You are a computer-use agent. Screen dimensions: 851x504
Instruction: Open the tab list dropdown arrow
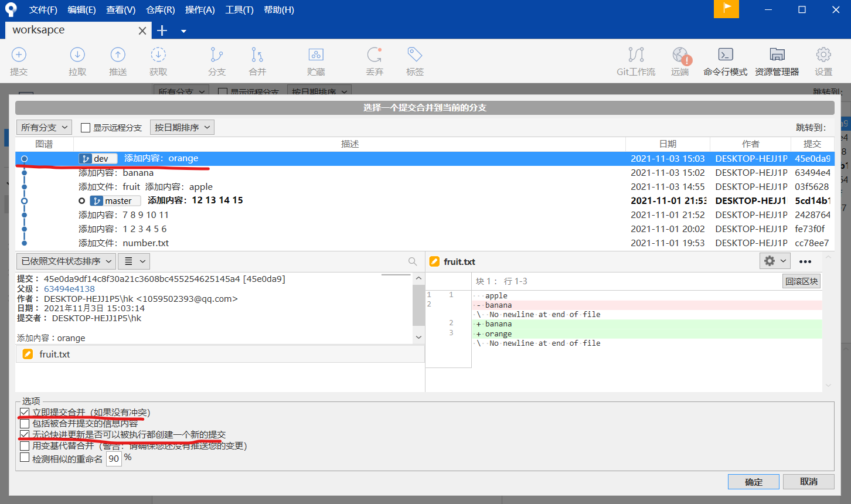(183, 31)
